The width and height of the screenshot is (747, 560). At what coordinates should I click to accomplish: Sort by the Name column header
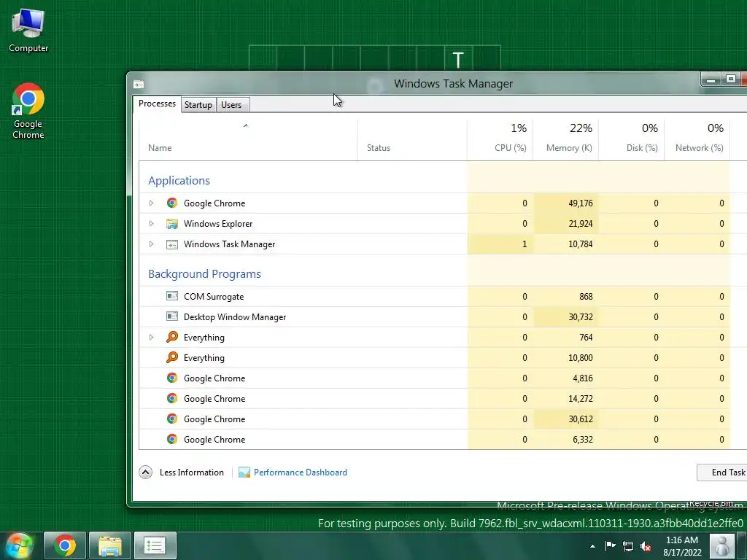[248, 139]
